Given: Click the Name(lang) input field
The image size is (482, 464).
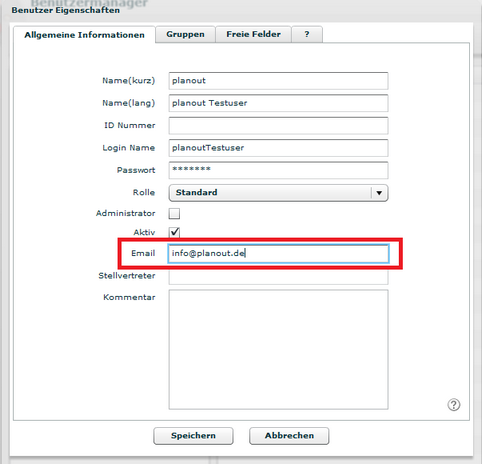Looking at the screenshot, I should pyautogui.click(x=278, y=103).
